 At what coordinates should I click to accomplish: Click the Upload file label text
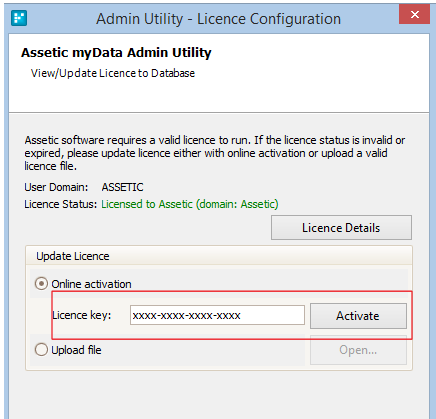tap(76, 350)
